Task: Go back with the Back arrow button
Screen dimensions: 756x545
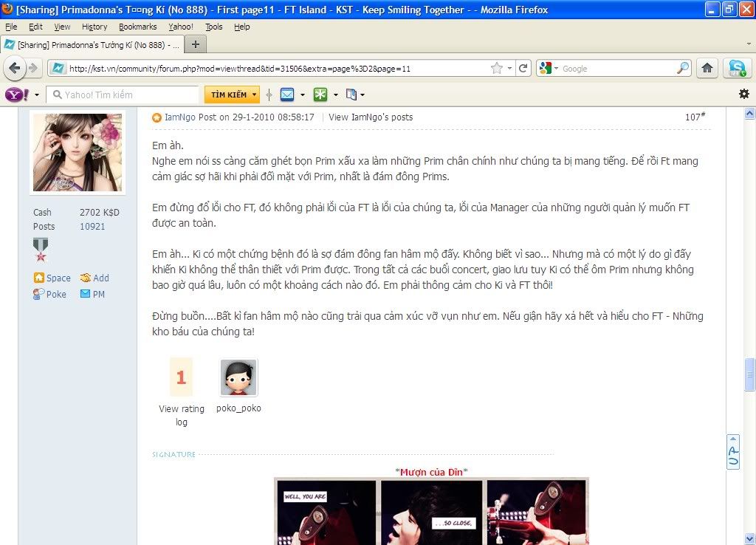Action: [15, 68]
